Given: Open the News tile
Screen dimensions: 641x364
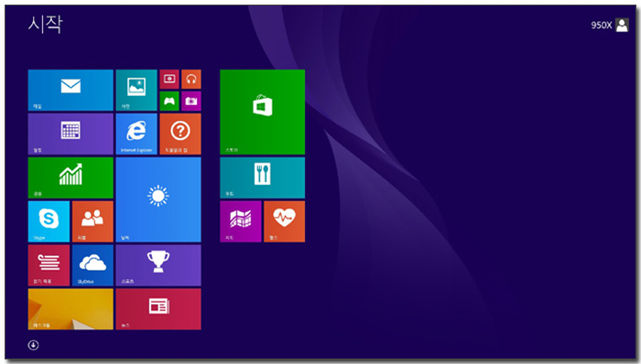Looking at the screenshot, I should click(158, 309).
